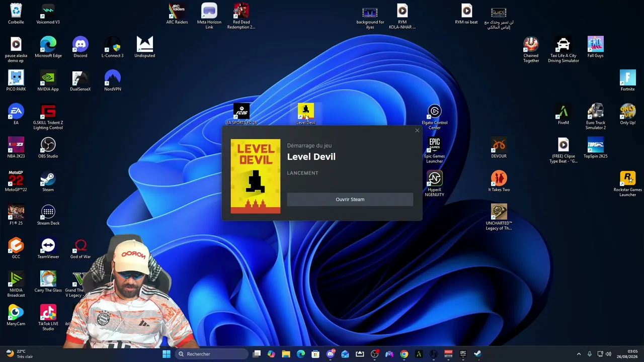
Task: Select the Microsoft Edge desktop shortcut
Action: point(48,47)
